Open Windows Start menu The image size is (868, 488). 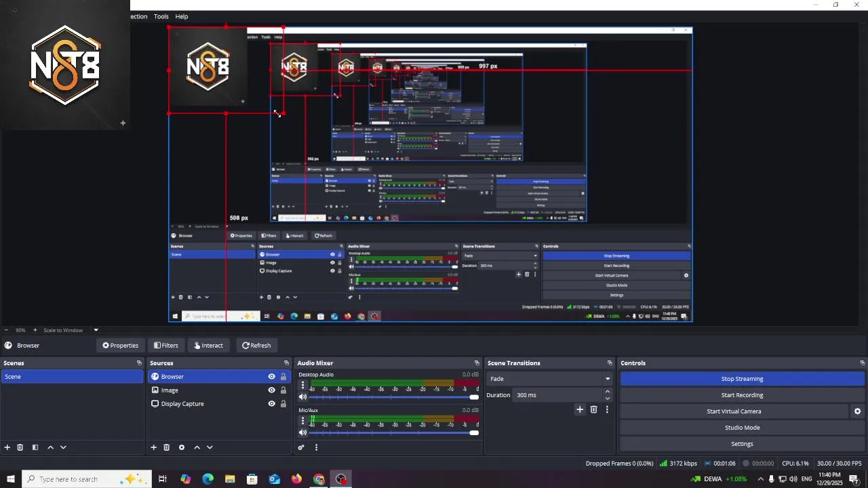click(11, 479)
